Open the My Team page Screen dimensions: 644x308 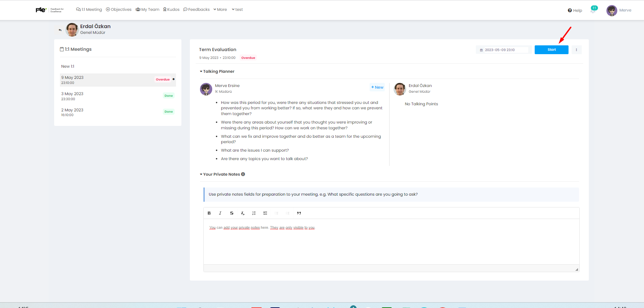(x=147, y=9)
